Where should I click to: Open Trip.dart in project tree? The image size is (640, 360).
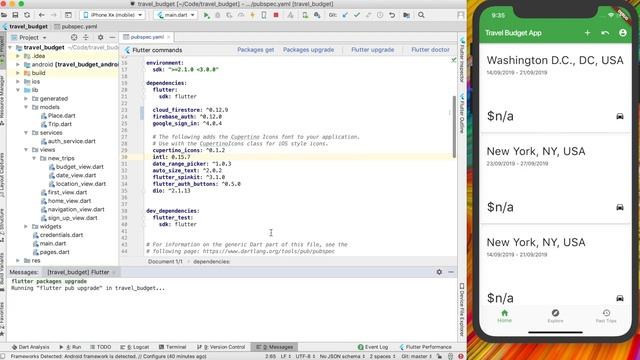[x=56, y=124]
